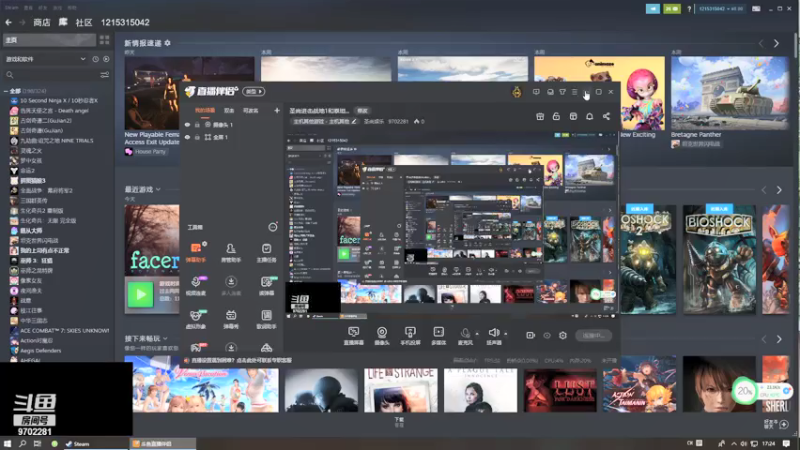Screen dimensions: 800x450
Task: Add 多媒体 media source
Action: coord(438,336)
